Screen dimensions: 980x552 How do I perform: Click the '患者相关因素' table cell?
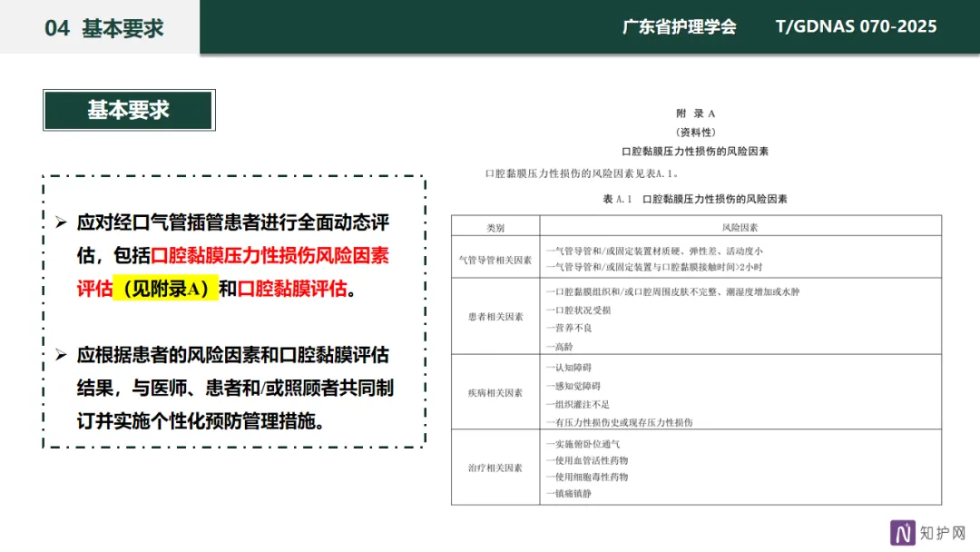coord(495,316)
